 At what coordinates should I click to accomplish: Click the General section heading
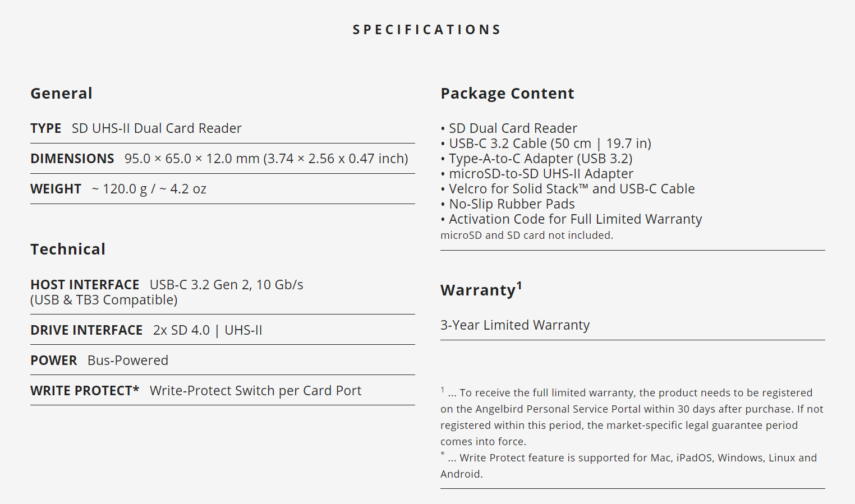[x=61, y=93]
